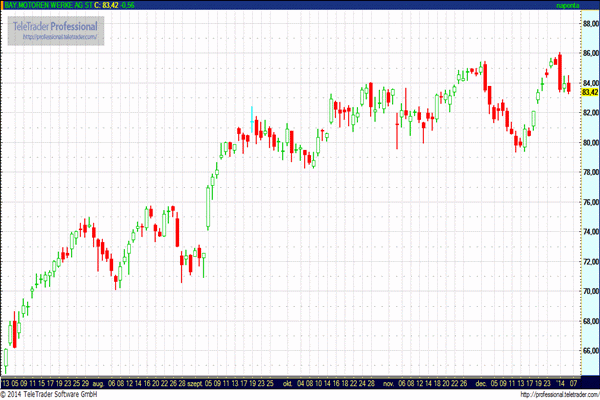Click the closing value 83,42 in header

(110, 5)
